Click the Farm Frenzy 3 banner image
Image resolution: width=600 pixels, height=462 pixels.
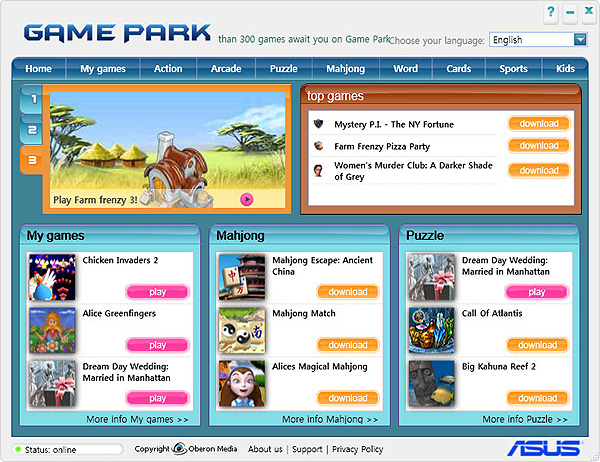(168, 150)
